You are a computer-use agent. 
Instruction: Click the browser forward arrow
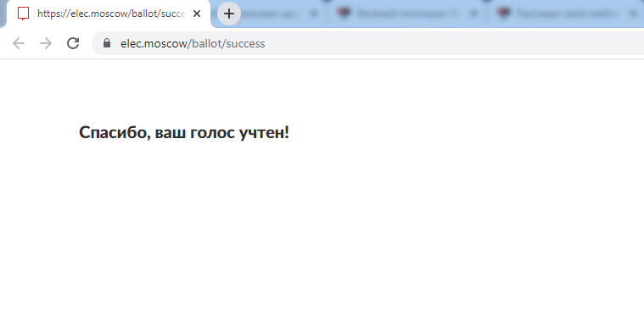coord(46,43)
